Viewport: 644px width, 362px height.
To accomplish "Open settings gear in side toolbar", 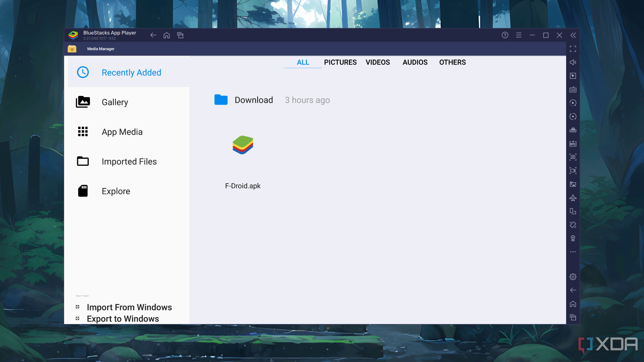I will 573,277.
